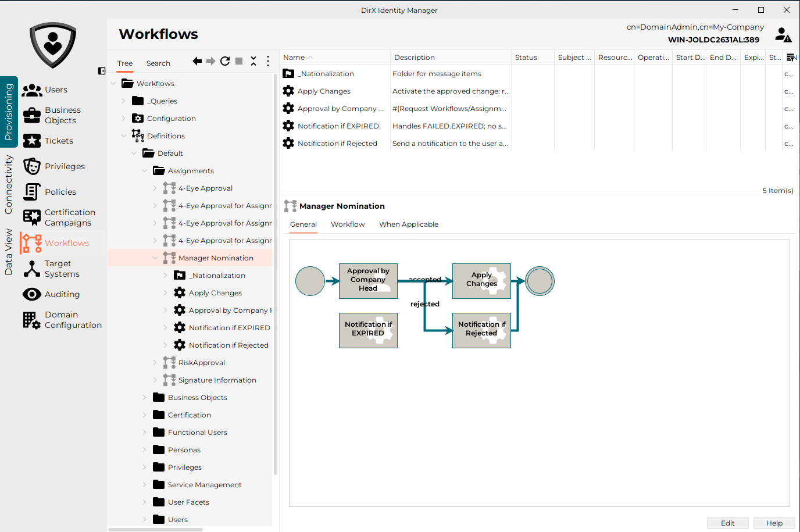Image resolution: width=800 pixels, height=532 pixels.
Task: Expand the RiskApproval workflow
Action: pos(155,363)
